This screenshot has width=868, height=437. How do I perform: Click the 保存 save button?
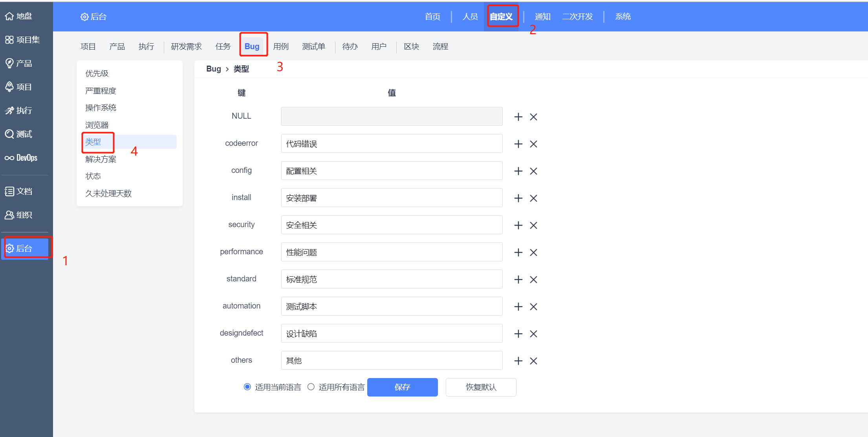coord(402,387)
